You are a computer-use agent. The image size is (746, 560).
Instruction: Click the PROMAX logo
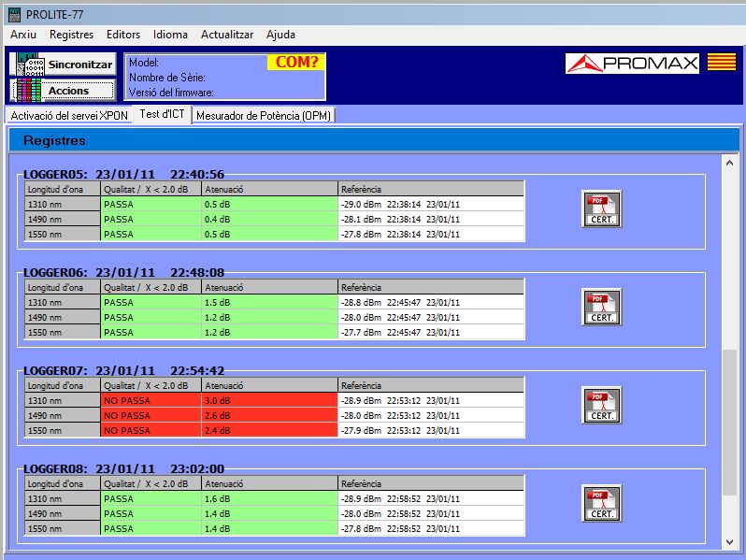point(633,64)
